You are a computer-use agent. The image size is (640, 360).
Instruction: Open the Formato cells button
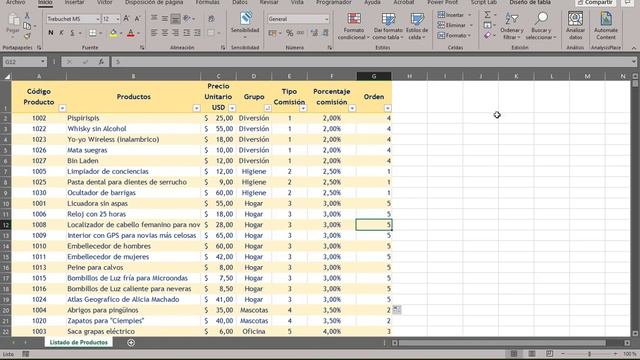[454, 36]
